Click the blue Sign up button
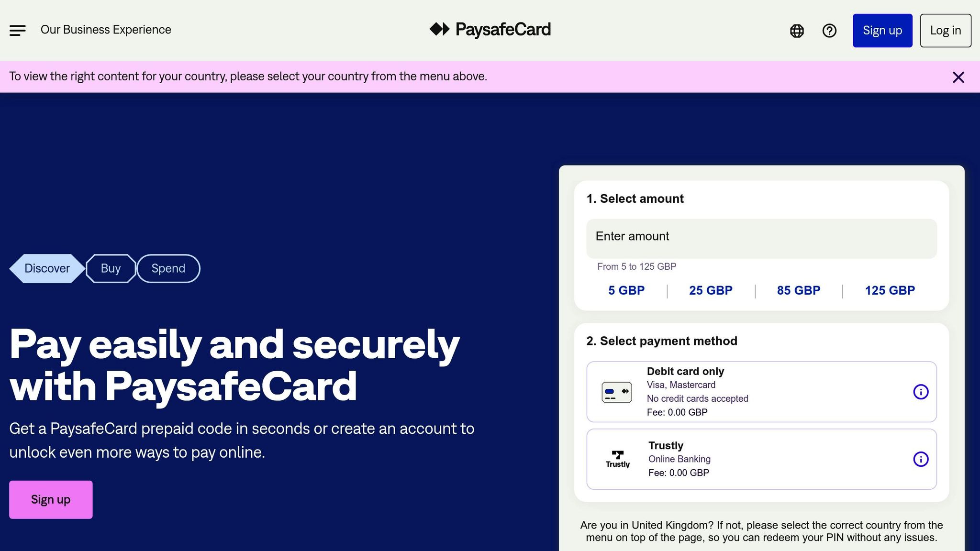Image resolution: width=980 pixels, height=551 pixels. click(x=882, y=30)
